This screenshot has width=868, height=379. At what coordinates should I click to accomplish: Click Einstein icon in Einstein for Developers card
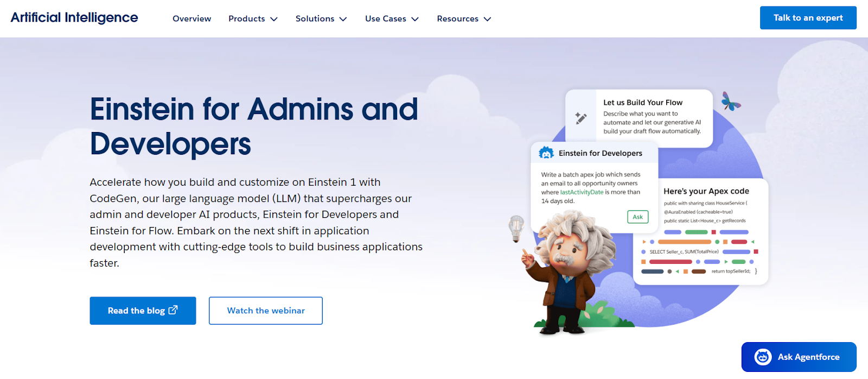coord(546,153)
